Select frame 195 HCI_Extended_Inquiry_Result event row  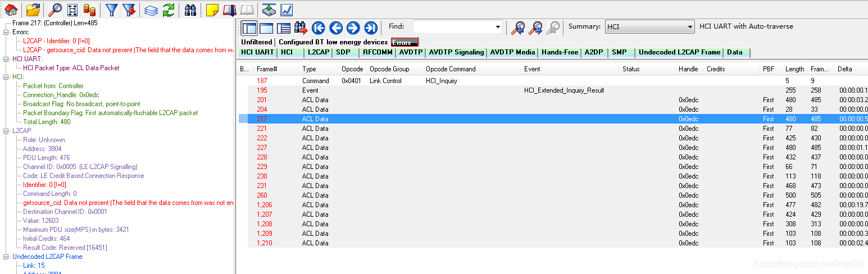tap(553, 90)
